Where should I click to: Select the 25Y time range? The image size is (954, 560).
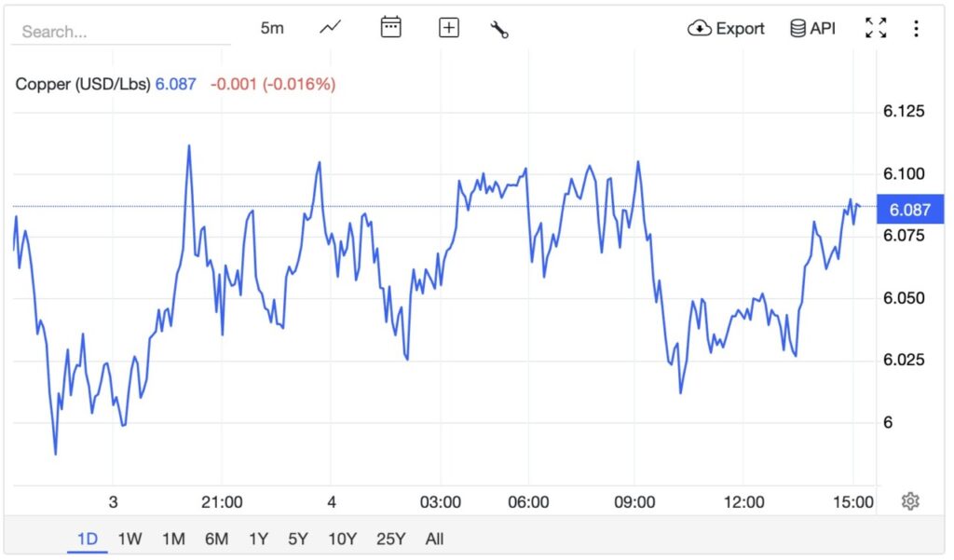[x=391, y=539]
